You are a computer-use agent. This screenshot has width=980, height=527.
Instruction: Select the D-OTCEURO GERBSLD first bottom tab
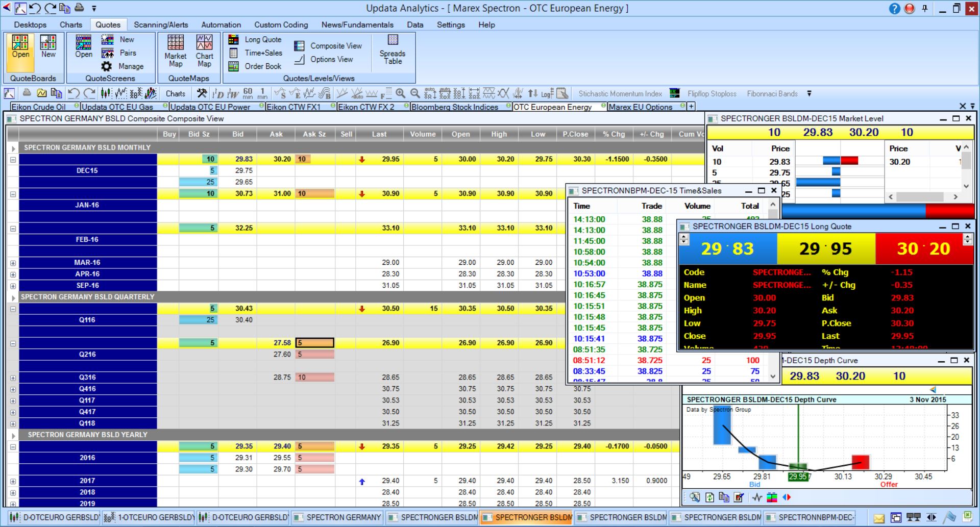click(x=54, y=517)
